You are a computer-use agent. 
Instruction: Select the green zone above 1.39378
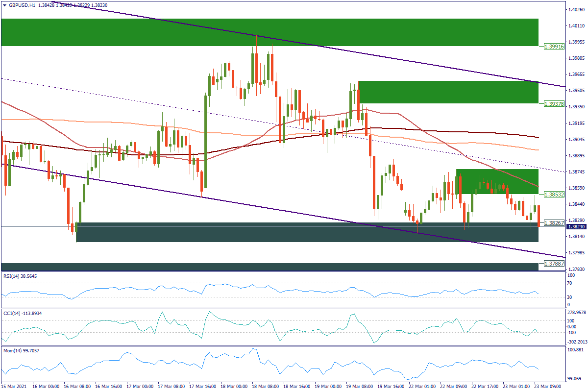coord(448,92)
